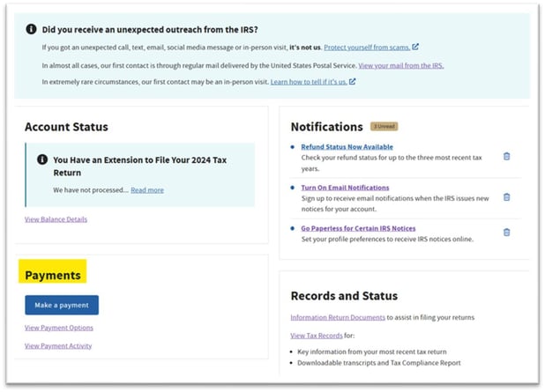Delete the Refund Status Now Available notification

pos(506,157)
